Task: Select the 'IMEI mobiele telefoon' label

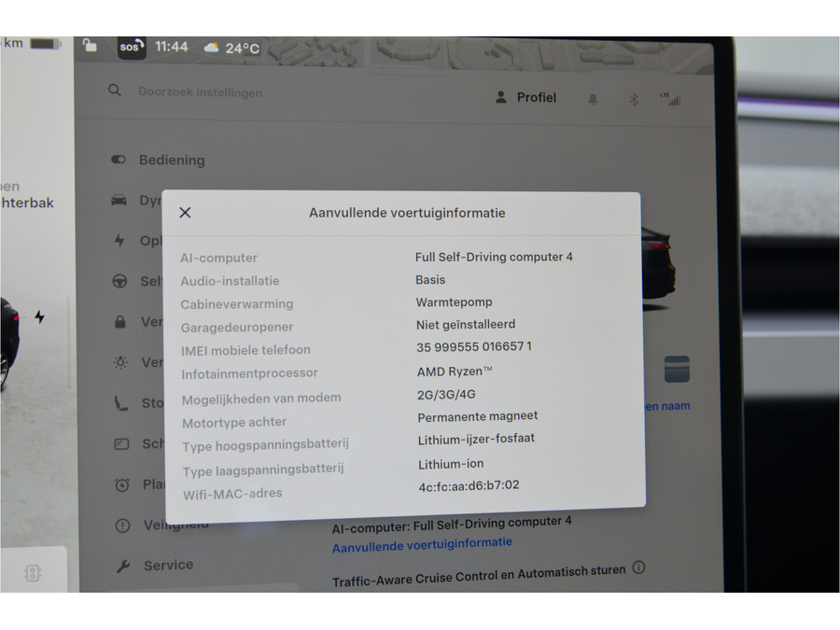Action: pyautogui.click(x=245, y=350)
